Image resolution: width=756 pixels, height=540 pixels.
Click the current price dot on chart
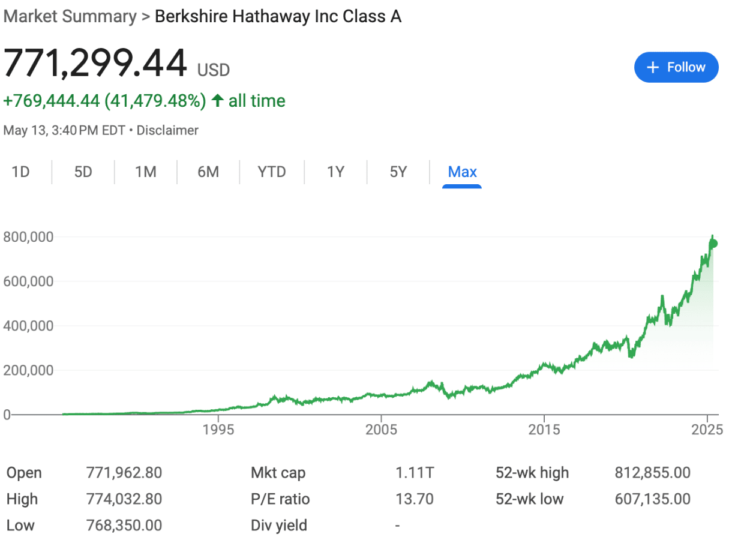point(713,244)
